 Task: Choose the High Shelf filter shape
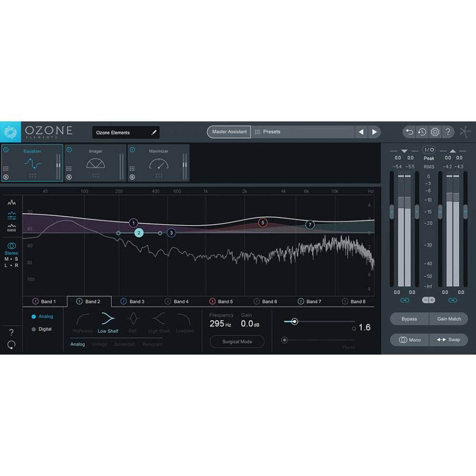pos(159,323)
